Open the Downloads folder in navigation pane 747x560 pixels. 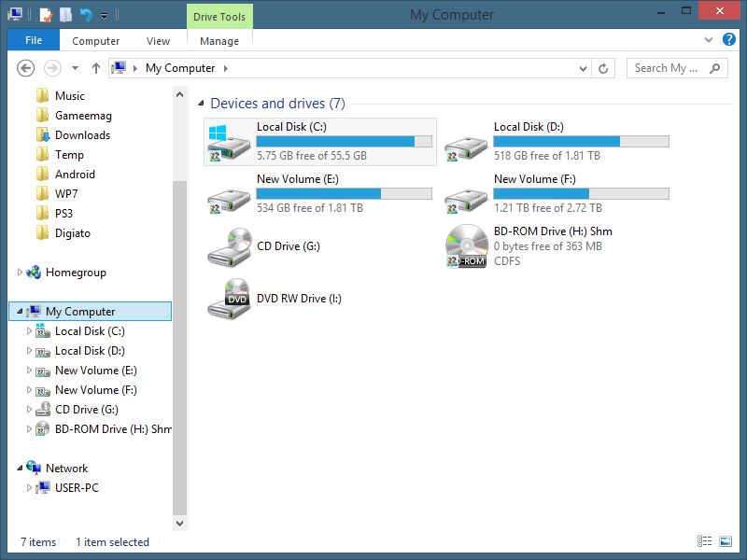[82, 135]
